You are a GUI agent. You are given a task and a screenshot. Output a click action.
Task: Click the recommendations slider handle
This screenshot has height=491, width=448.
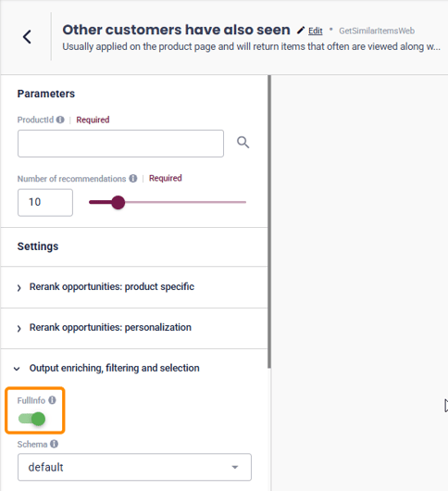[x=118, y=202]
